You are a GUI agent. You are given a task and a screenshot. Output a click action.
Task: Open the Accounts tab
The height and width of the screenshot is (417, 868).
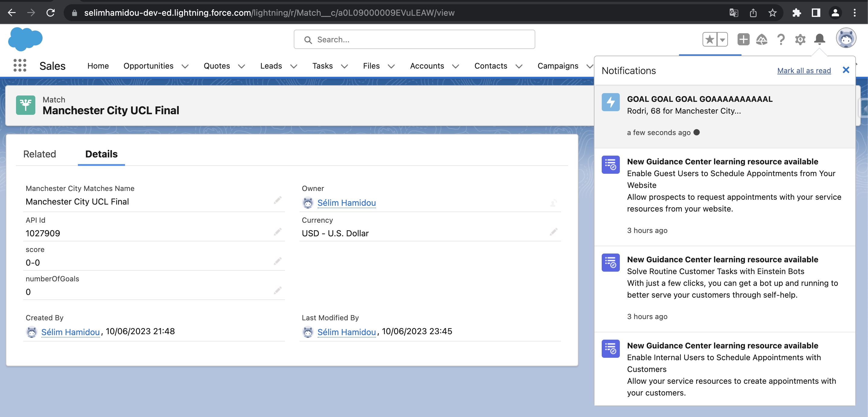[x=427, y=66]
